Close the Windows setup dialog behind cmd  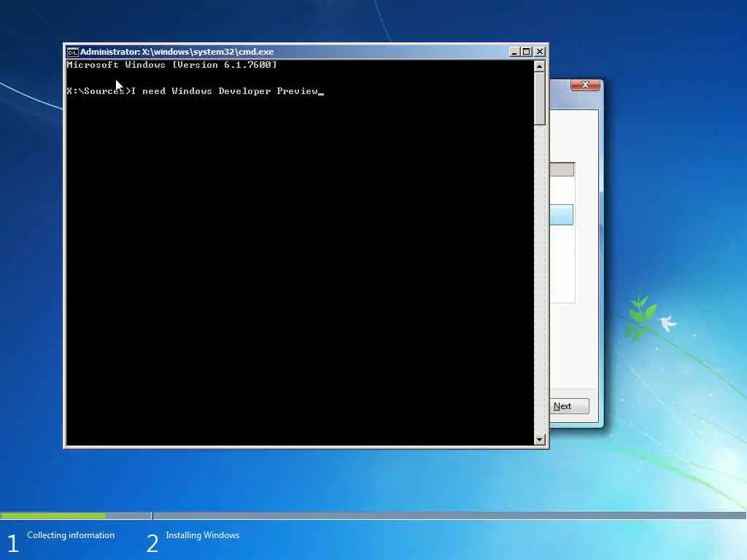point(585,85)
